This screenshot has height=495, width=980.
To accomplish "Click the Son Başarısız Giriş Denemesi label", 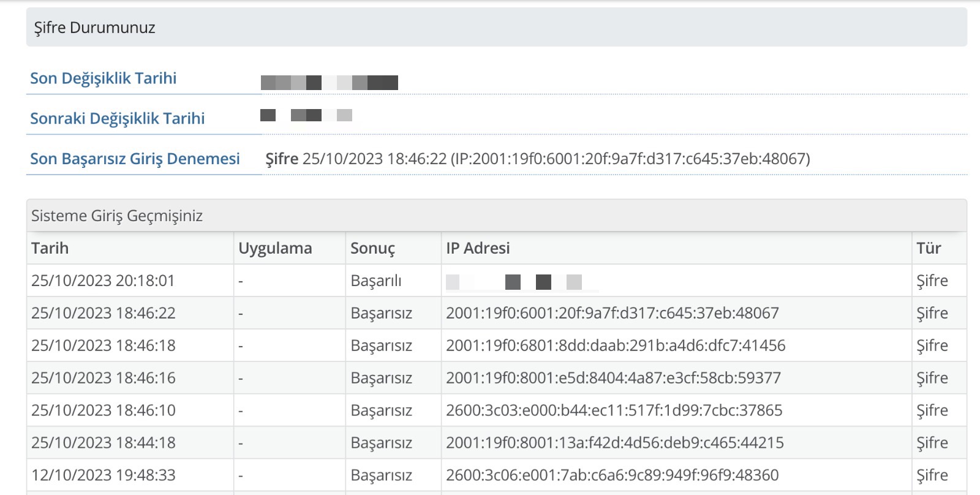I will 135,159.
